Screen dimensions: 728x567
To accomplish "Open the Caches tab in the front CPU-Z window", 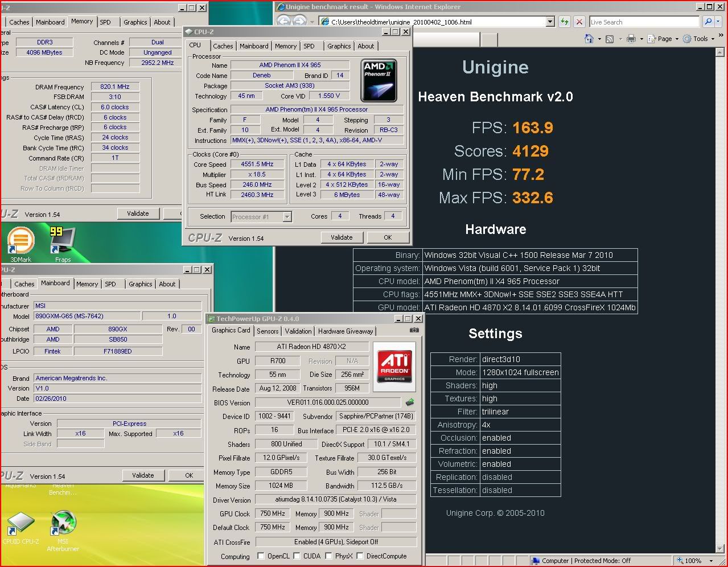I will [223, 46].
